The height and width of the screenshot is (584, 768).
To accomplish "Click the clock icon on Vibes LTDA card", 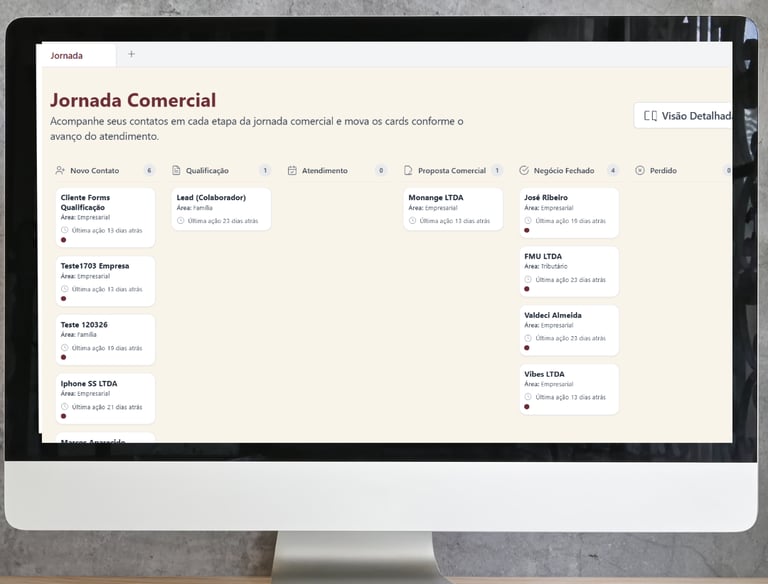I will [528, 397].
